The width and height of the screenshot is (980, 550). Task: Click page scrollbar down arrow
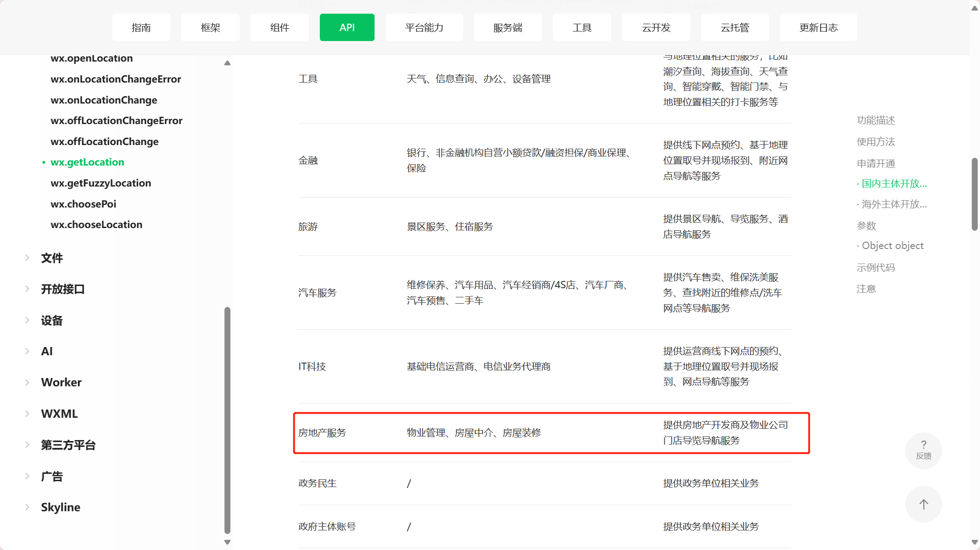(x=975, y=542)
